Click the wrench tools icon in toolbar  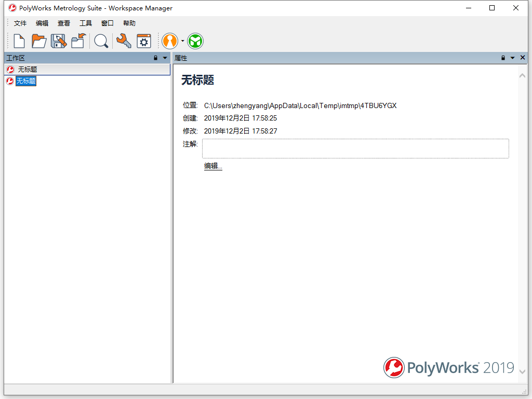tap(124, 41)
